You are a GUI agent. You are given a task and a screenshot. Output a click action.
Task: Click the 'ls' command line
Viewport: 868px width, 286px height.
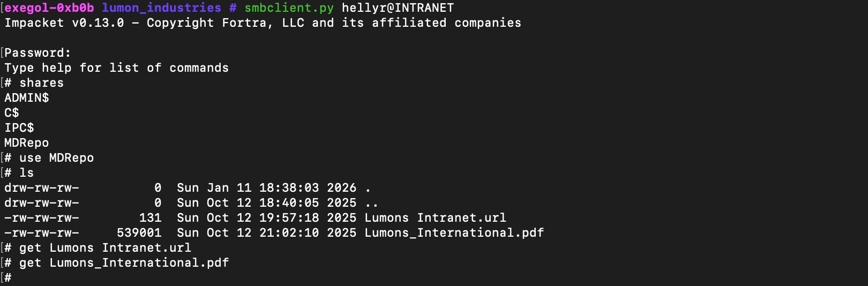click(x=26, y=173)
